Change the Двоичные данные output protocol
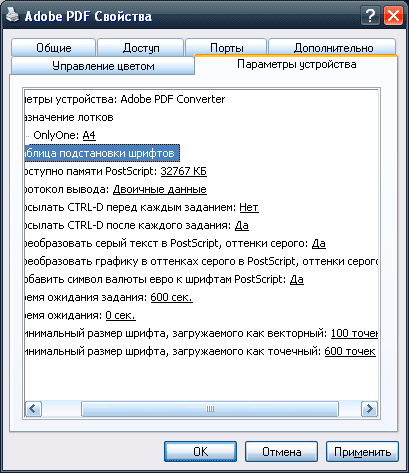Viewport: 409px width, 473px height. (x=160, y=189)
